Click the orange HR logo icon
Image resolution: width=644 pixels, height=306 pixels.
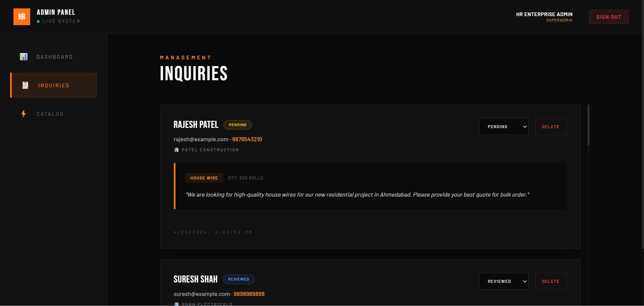22,17
